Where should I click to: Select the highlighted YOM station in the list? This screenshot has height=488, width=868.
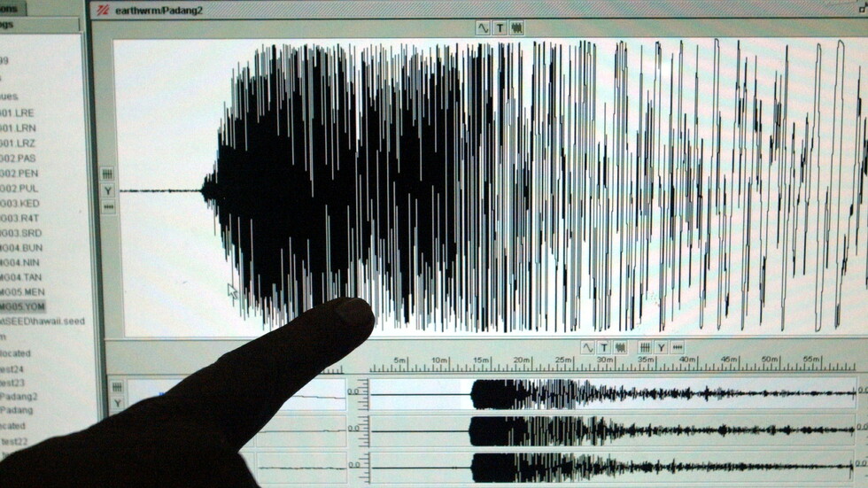23,306
